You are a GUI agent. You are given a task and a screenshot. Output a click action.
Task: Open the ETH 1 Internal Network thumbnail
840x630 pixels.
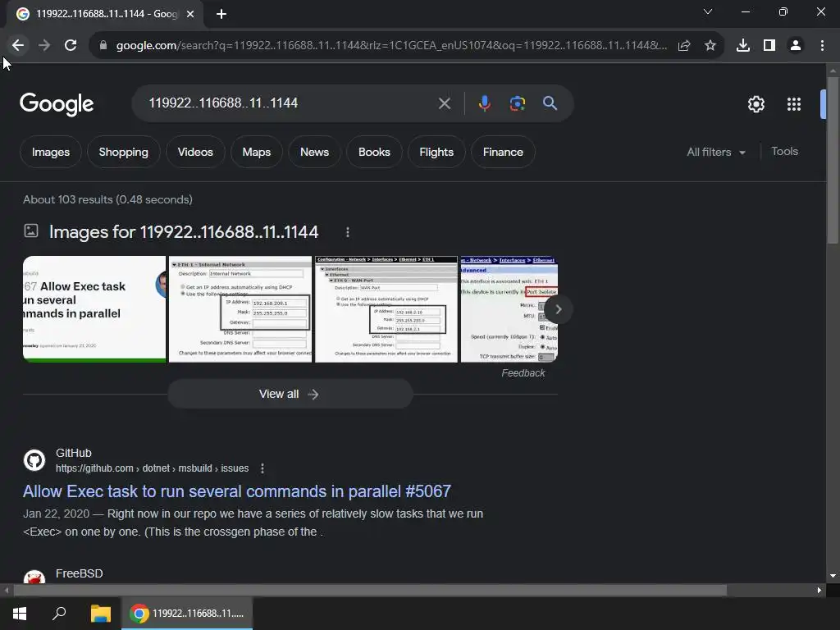pyautogui.click(x=240, y=309)
